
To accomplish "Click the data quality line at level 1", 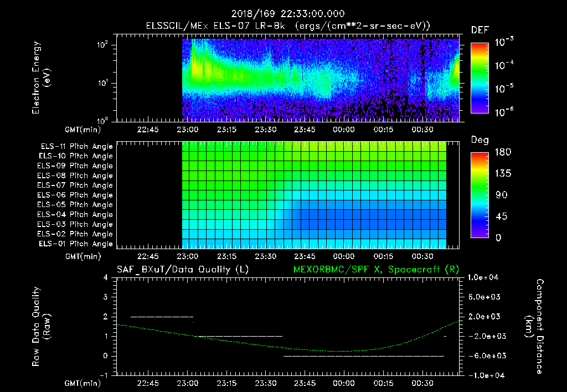I will point(240,336).
